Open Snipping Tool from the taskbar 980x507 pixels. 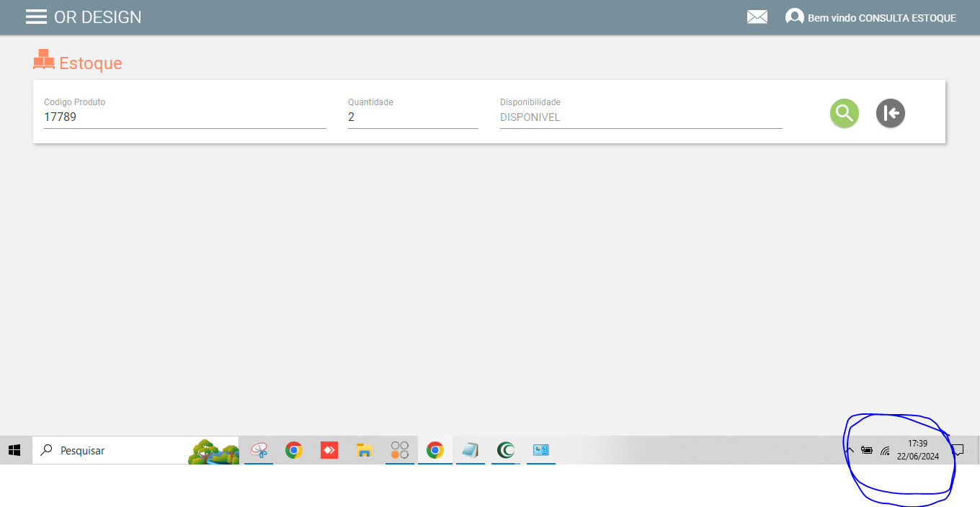coord(259,450)
